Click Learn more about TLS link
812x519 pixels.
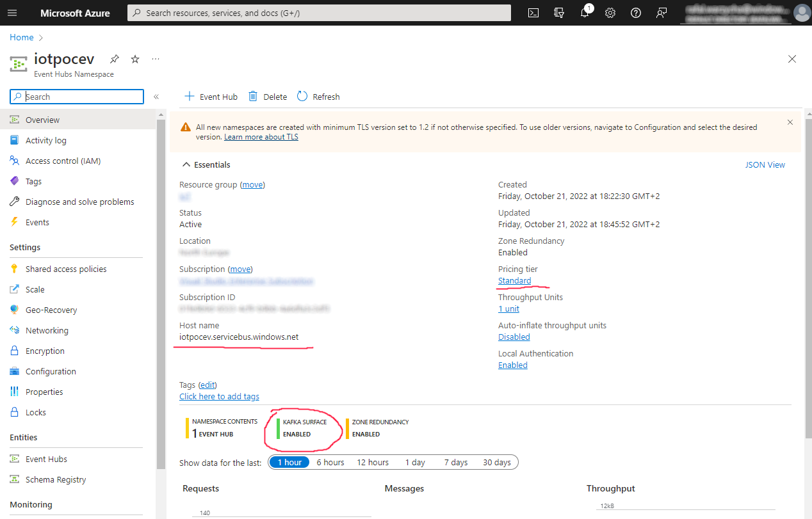[x=261, y=137]
